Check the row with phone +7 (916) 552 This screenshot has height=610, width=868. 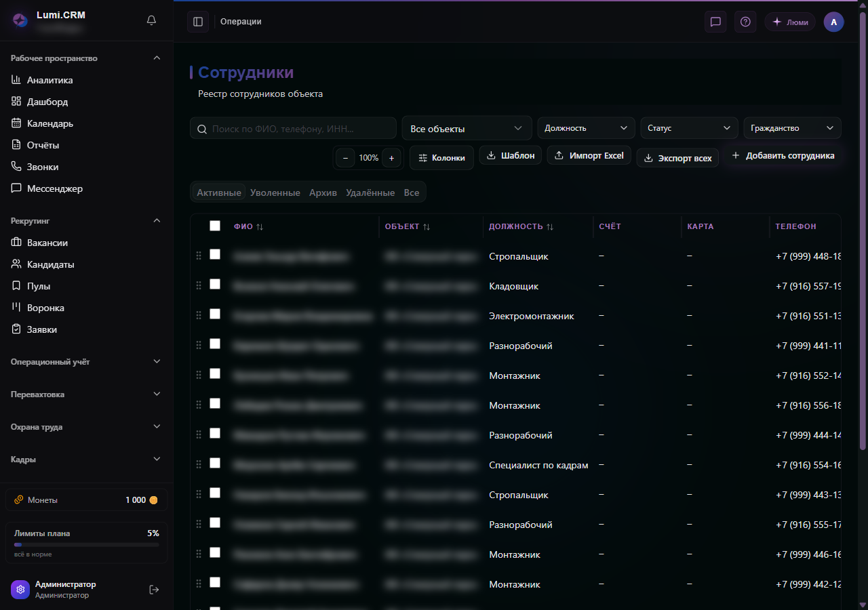(x=215, y=373)
